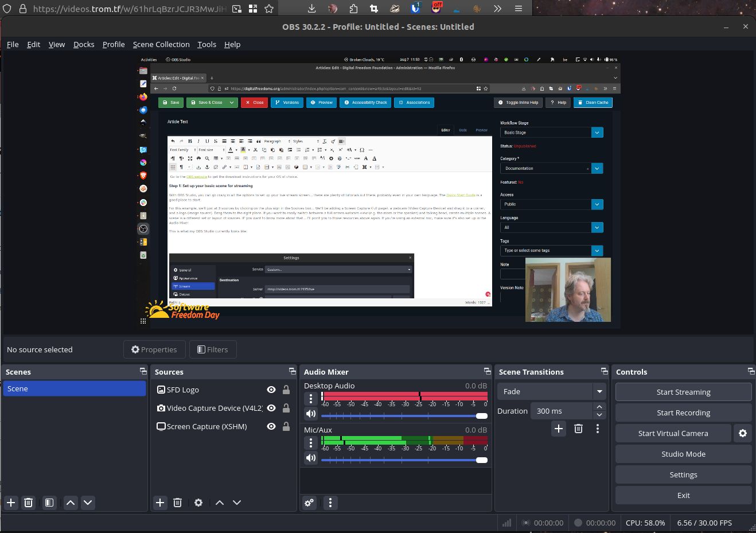Expand the Fade transition dropdown
This screenshot has width=756, height=533.
[x=599, y=391]
